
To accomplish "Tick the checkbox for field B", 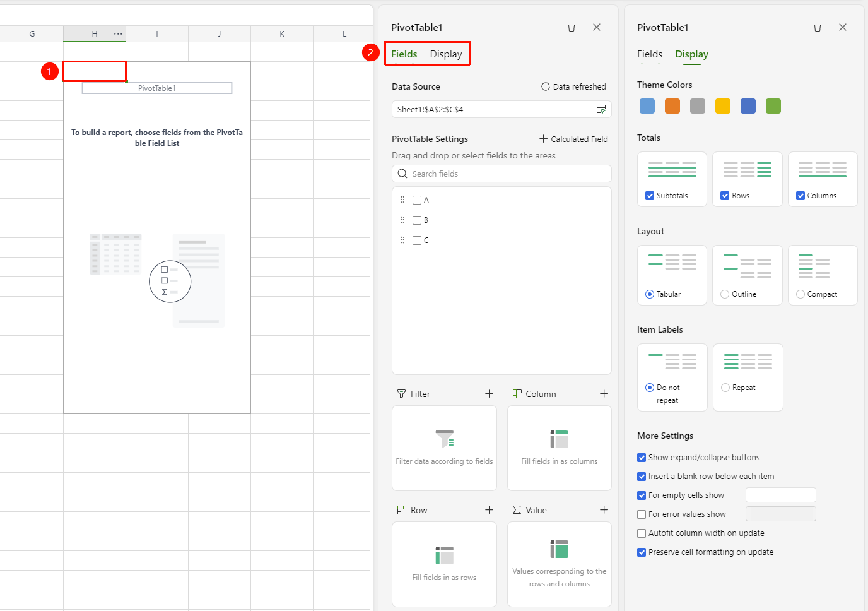I will [x=417, y=220].
